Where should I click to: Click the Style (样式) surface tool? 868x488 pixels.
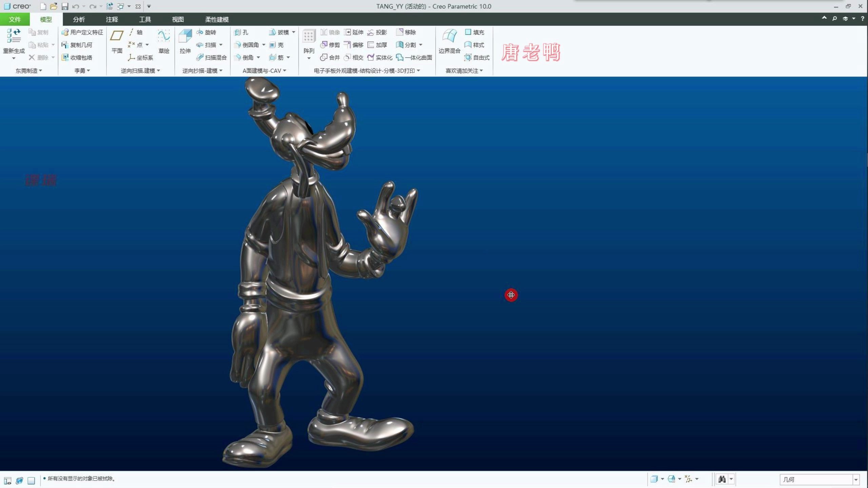tap(474, 45)
